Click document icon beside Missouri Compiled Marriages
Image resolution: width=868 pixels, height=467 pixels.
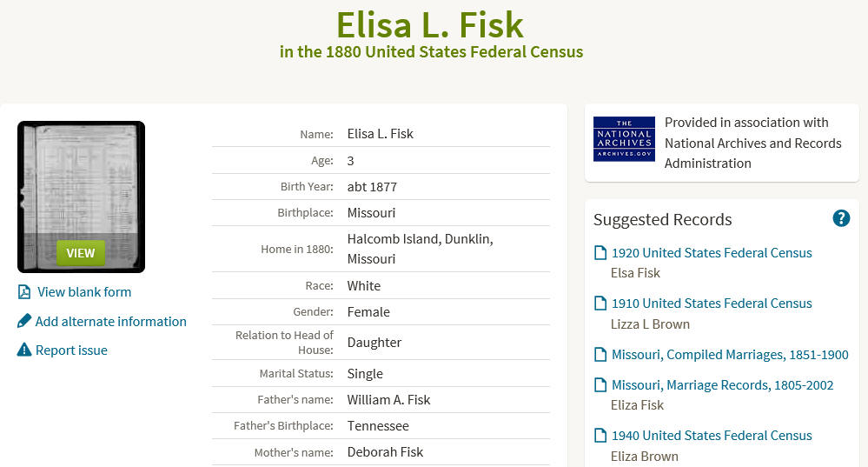coord(600,355)
